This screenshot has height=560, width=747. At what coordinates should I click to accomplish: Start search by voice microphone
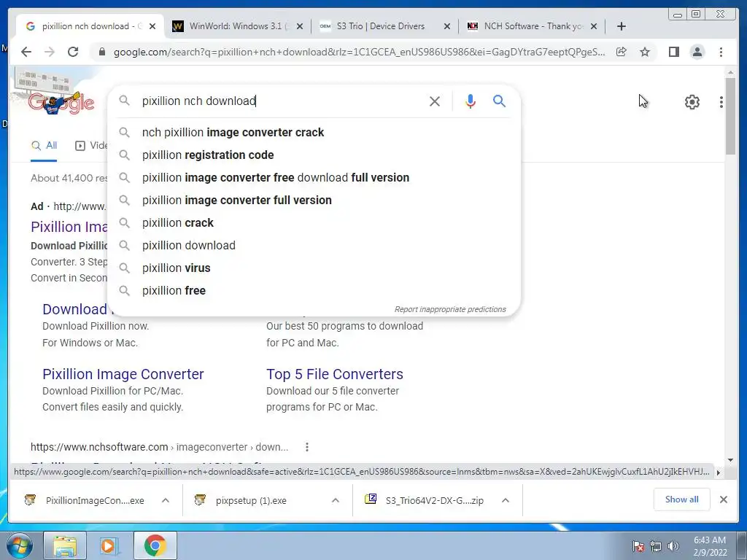[x=471, y=101]
